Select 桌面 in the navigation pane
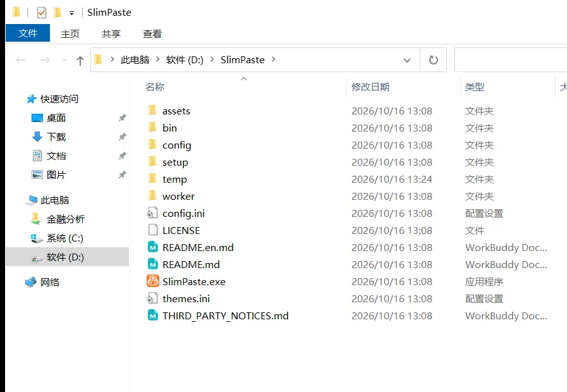 [56, 118]
